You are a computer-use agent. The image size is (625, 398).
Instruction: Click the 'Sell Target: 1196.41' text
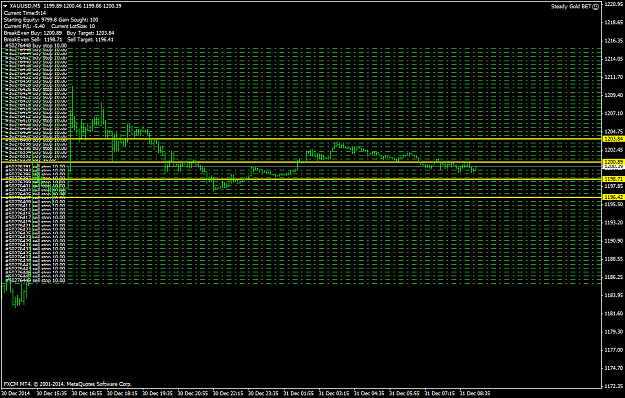[90, 40]
